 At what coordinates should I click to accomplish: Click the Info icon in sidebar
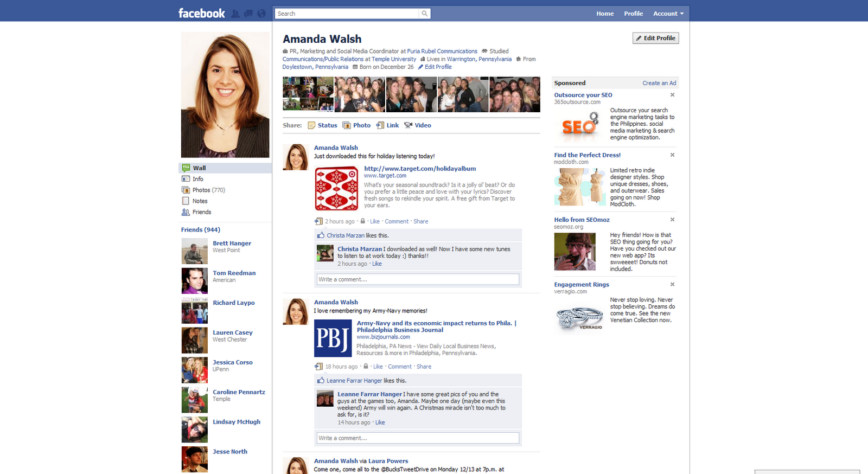[x=186, y=179]
